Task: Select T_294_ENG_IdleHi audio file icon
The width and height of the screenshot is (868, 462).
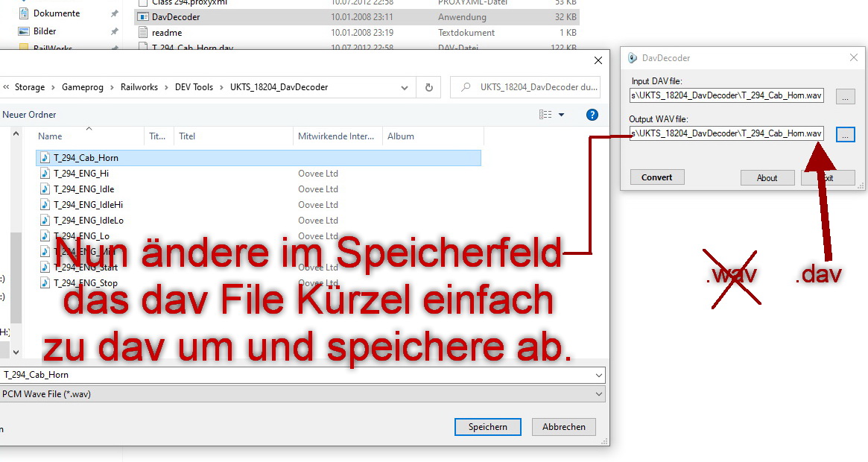Action: [x=45, y=204]
